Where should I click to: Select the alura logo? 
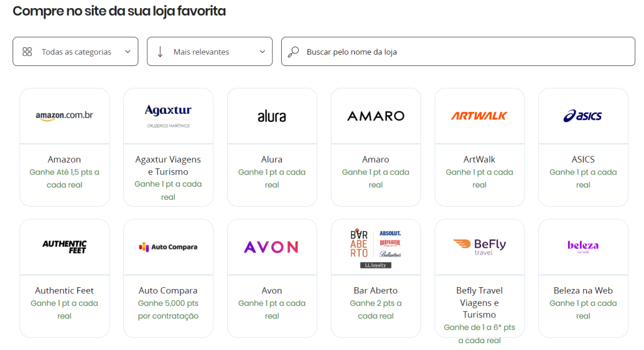pyautogui.click(x=272, y=116)
